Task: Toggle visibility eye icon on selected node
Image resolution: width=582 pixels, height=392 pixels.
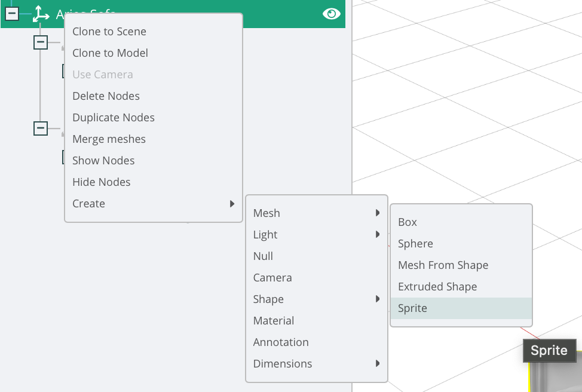Action: click(332, 14)
